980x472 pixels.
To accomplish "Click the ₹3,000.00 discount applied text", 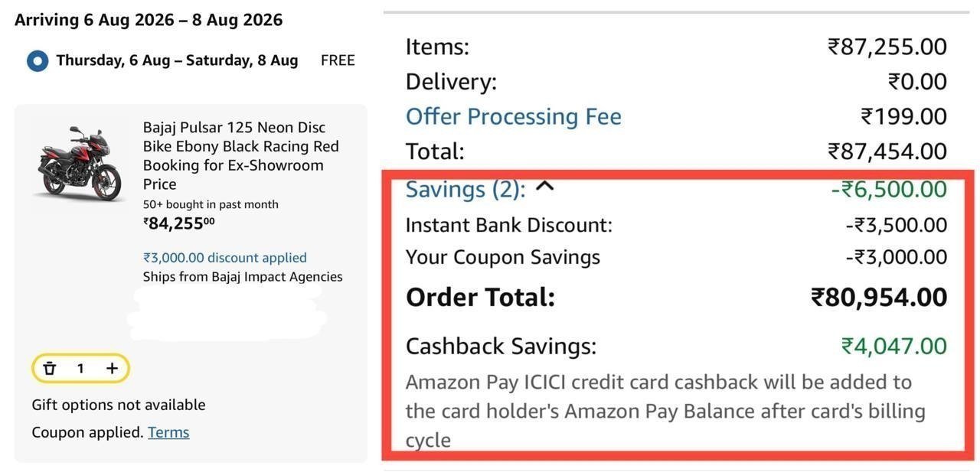I will coord(225,258).
